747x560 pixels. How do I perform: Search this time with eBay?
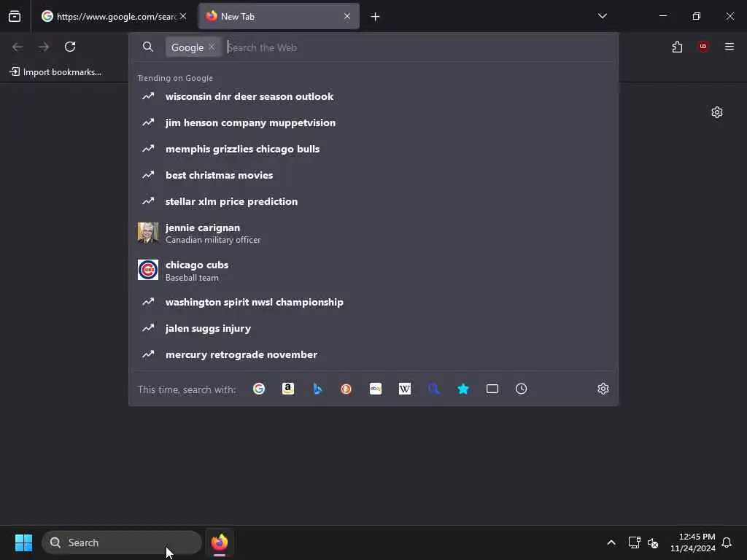pos(376,389)
